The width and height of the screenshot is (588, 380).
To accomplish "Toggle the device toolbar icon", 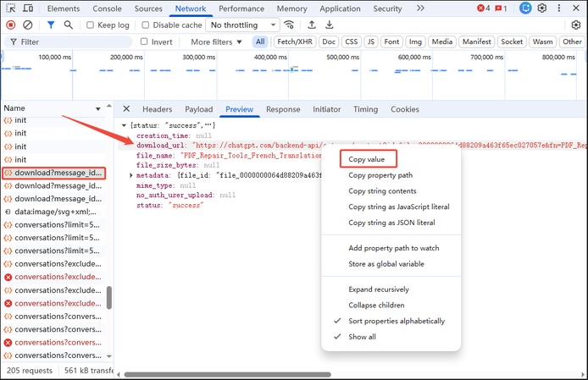I will [x=28, y=8].
